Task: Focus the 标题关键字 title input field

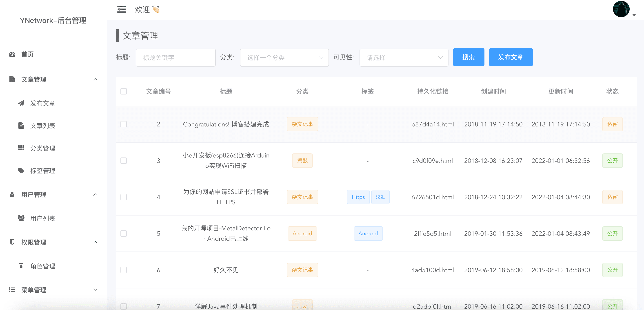Action: pos(175,58)
